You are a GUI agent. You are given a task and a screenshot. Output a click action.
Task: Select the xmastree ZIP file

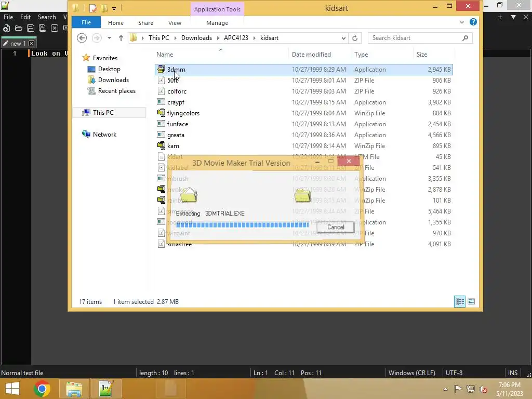pyautogui.click(x=303, y=244)
